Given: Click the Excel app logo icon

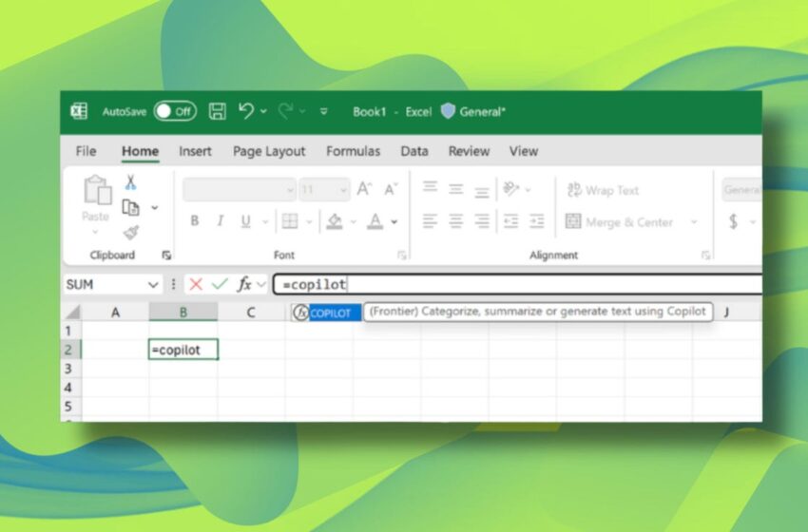Looking at the screenshot, I should coord(79,111).
